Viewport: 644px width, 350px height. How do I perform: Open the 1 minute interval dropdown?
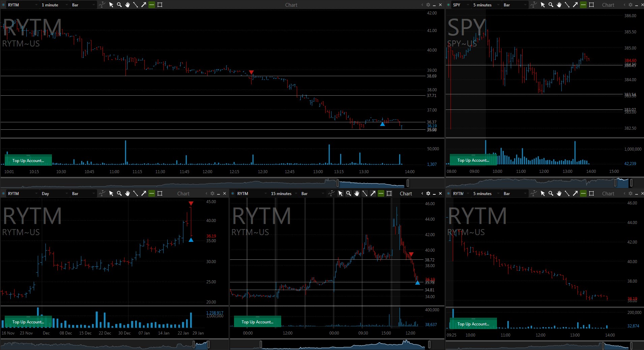54,5
